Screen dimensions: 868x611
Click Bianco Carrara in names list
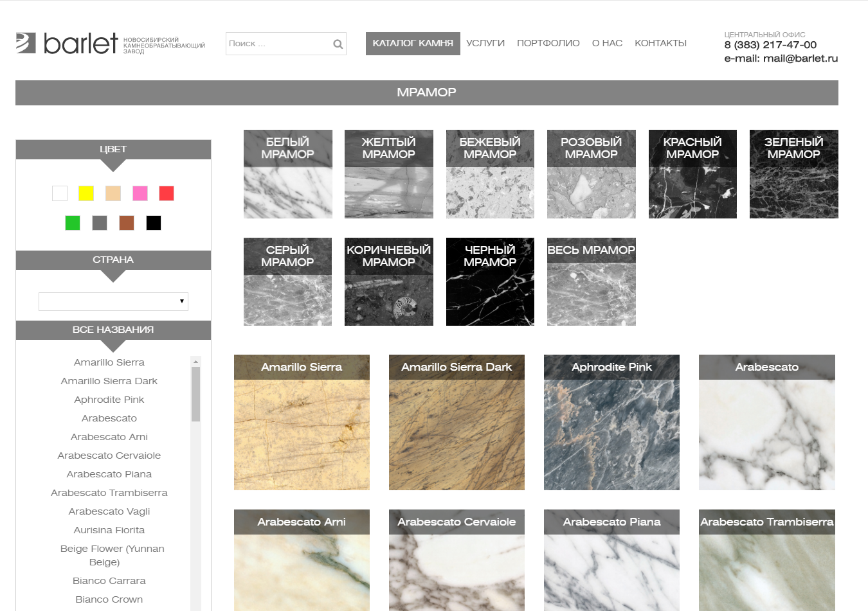point(109,581)
